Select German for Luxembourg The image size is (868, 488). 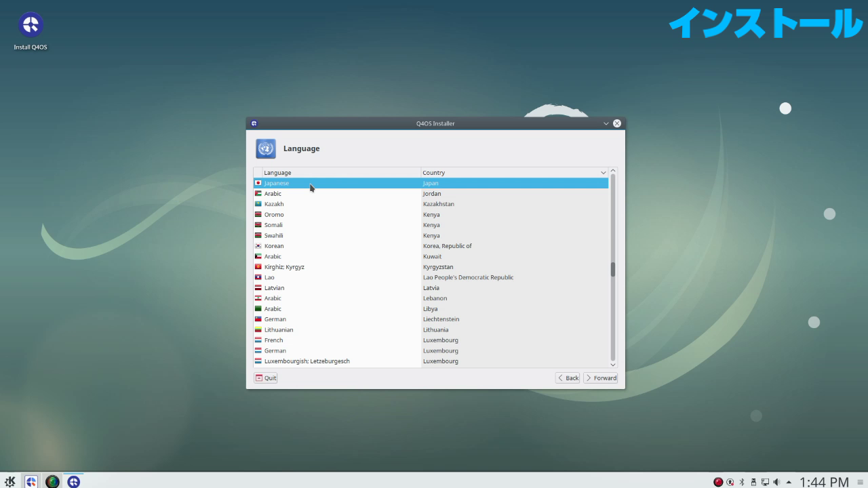click(431, 351)
